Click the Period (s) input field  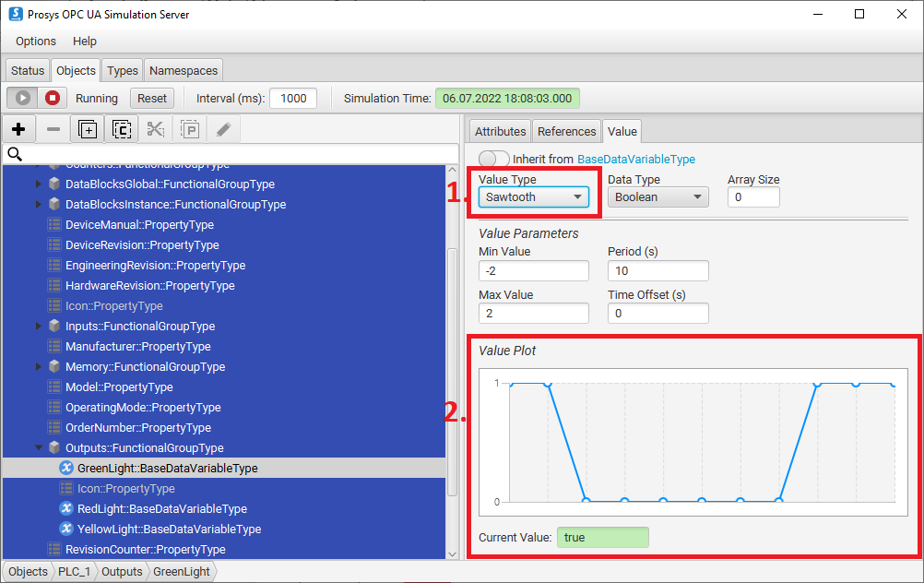pyautogui.click(x=657, y=270)
